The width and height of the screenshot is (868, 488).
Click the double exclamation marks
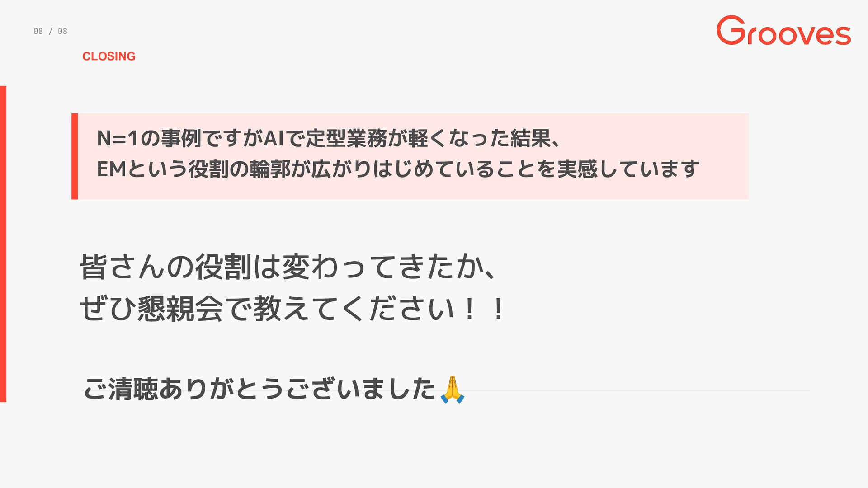pyautogui.click(x=484, y=309)
